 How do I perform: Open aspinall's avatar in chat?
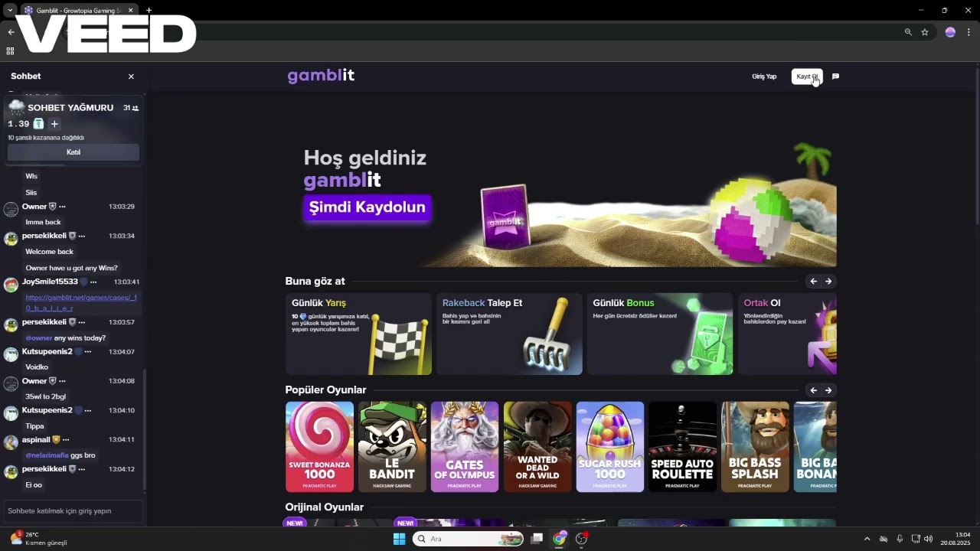(x=11, y=442)
